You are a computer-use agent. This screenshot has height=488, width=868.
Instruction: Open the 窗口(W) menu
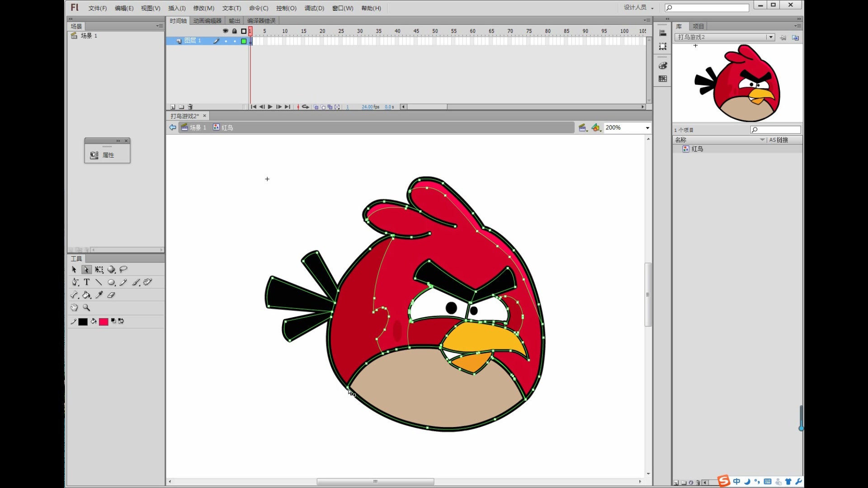pos(343,8)
